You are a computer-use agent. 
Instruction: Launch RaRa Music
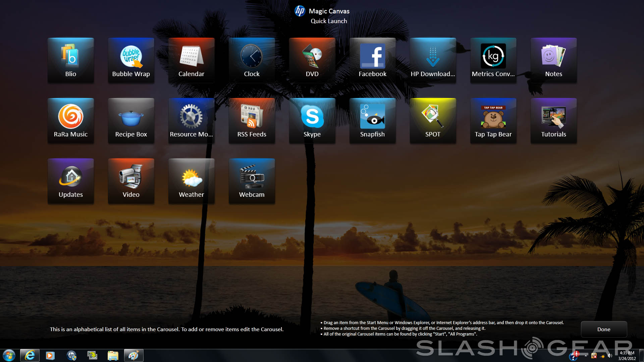[70, 121]
